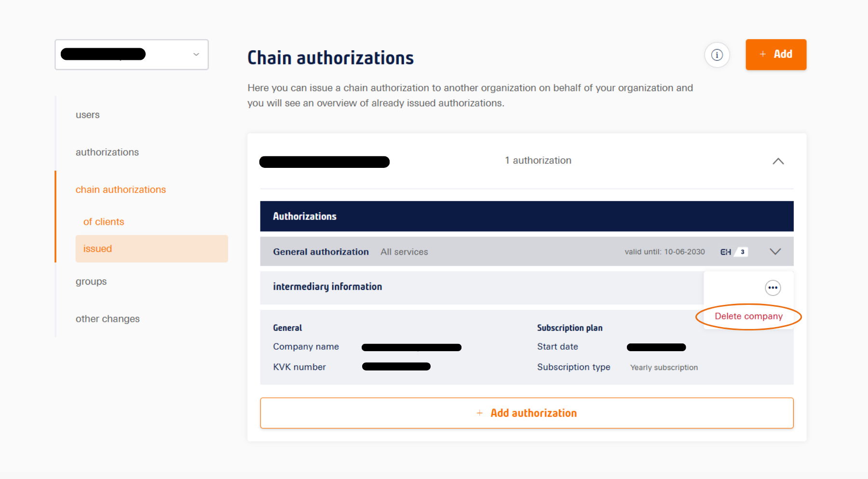Select the issued sub-item
Image resolution: width=868 pixels, height=479 pixels.
click(98, 249)
